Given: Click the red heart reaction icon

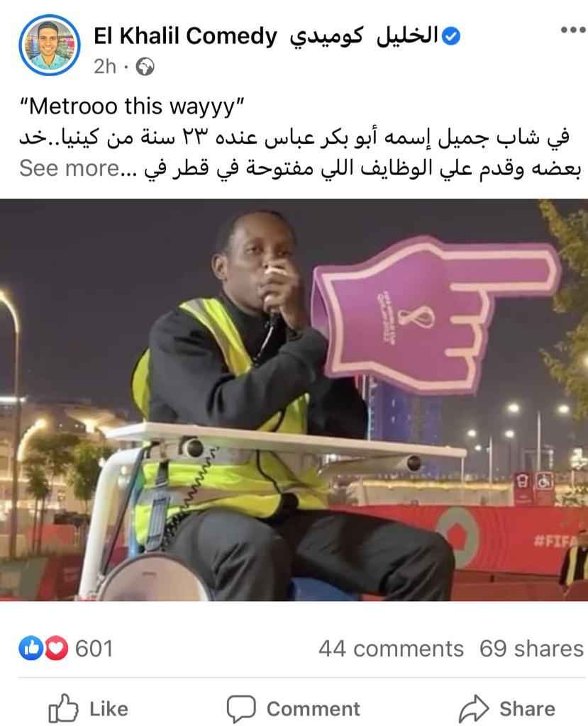Looking at the screenshot, I should (x=56, y=648).
